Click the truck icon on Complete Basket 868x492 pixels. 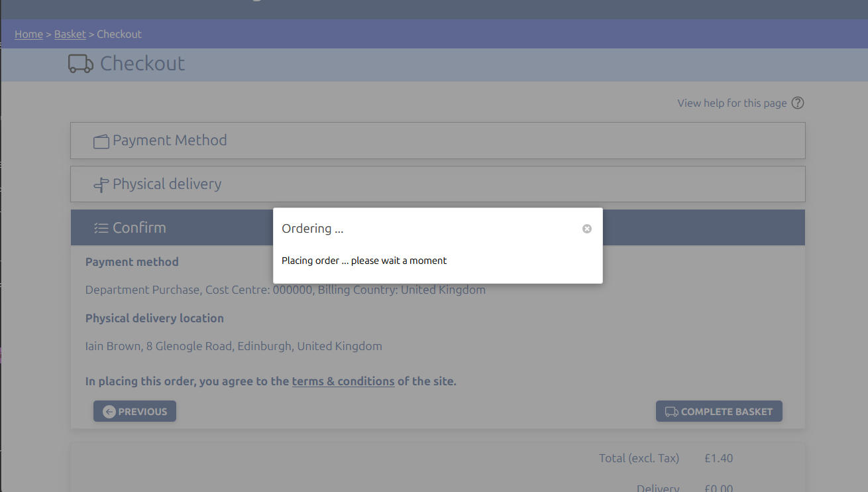671,412
